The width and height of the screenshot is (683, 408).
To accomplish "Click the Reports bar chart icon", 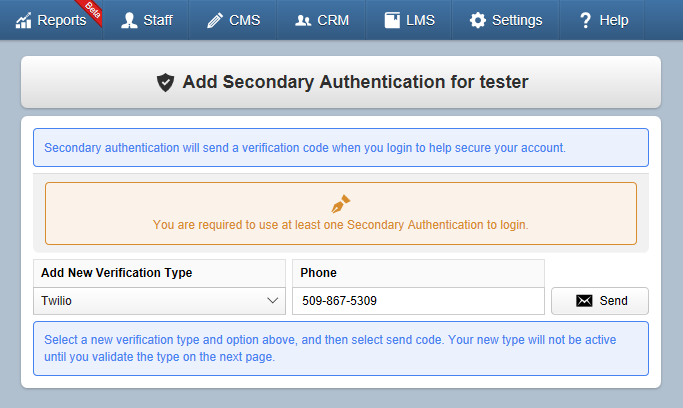I will coord(24,20).
